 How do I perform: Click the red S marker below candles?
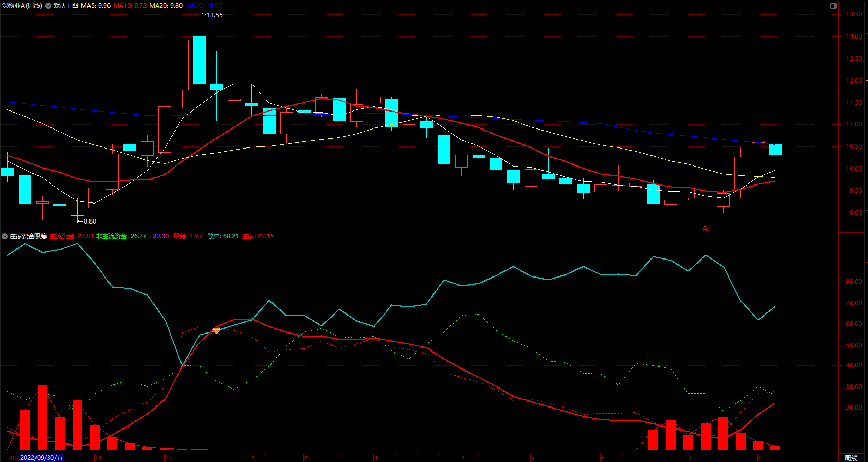tap(704, 229)
